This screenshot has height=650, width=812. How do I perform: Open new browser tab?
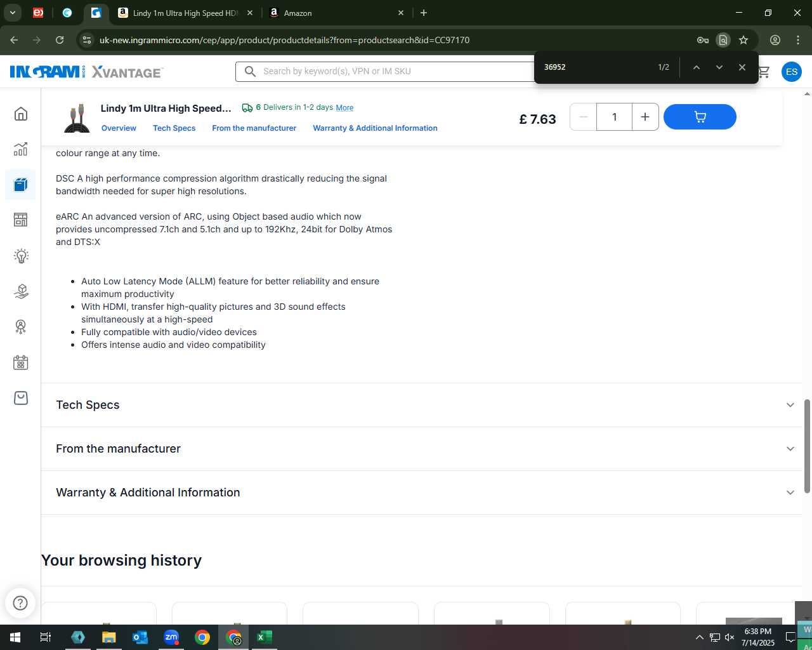click(x=424, y=13)
